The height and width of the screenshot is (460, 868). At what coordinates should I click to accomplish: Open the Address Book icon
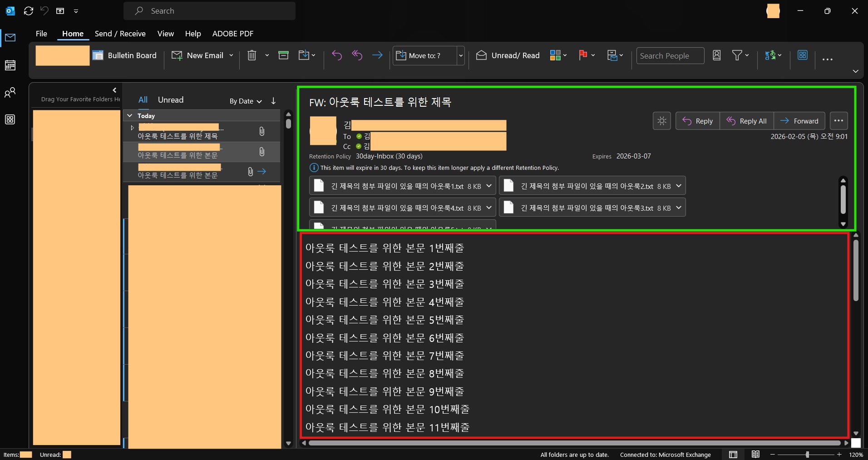tap(717, 55)
